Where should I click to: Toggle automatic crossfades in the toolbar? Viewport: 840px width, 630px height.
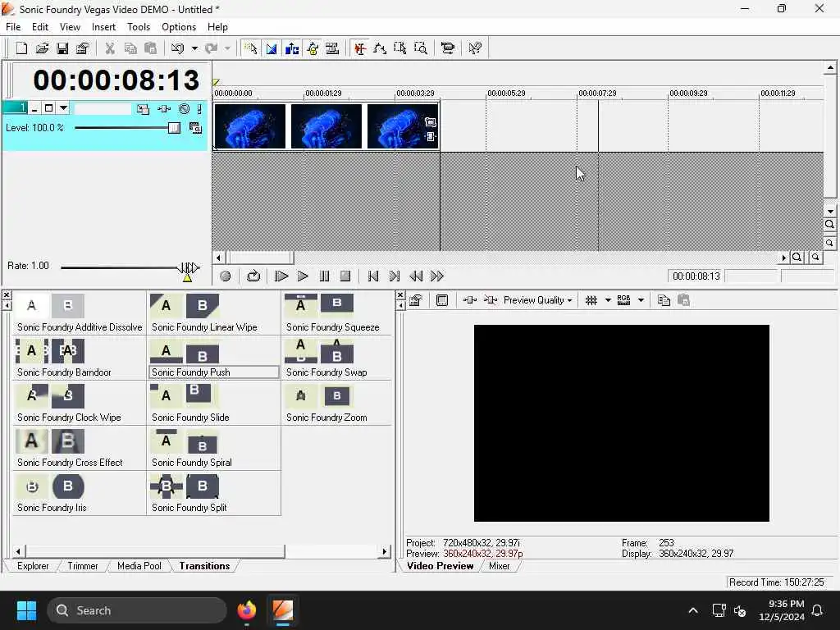(272, 48)
